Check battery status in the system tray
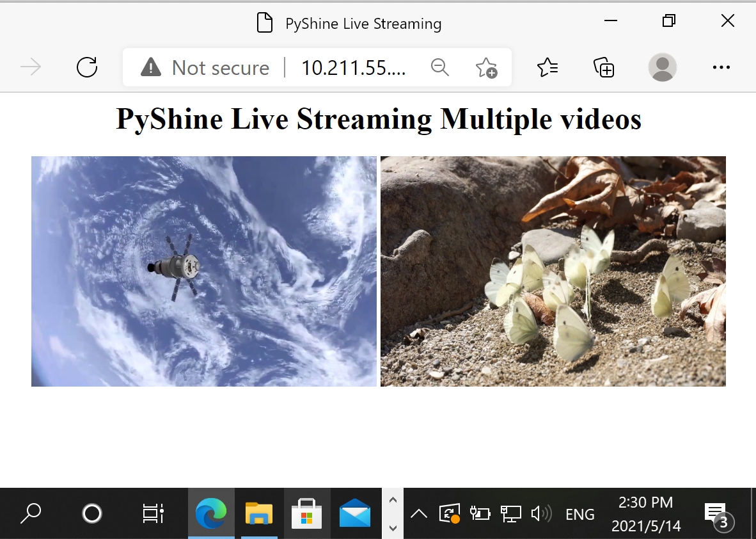The height and width of the screenshot is (539, 756). 480,513
